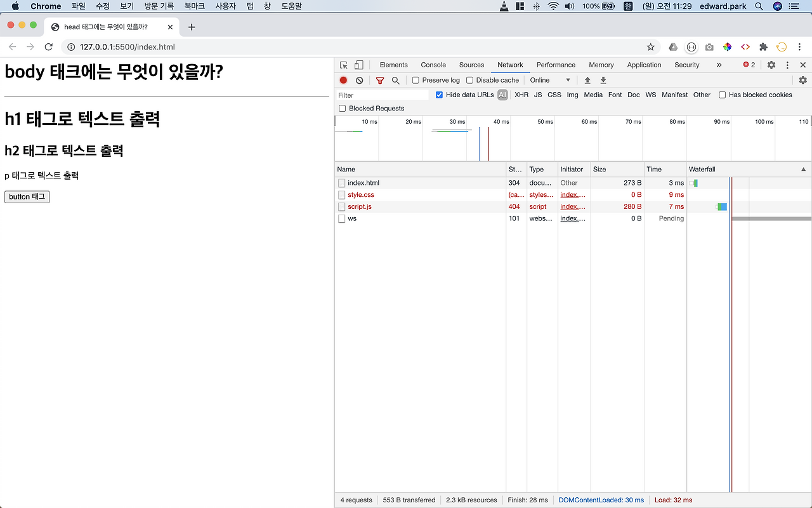The height and width of the screenshot is (508, 812).
Task: Sort requests by the Size column header
Action: [617, 170]
